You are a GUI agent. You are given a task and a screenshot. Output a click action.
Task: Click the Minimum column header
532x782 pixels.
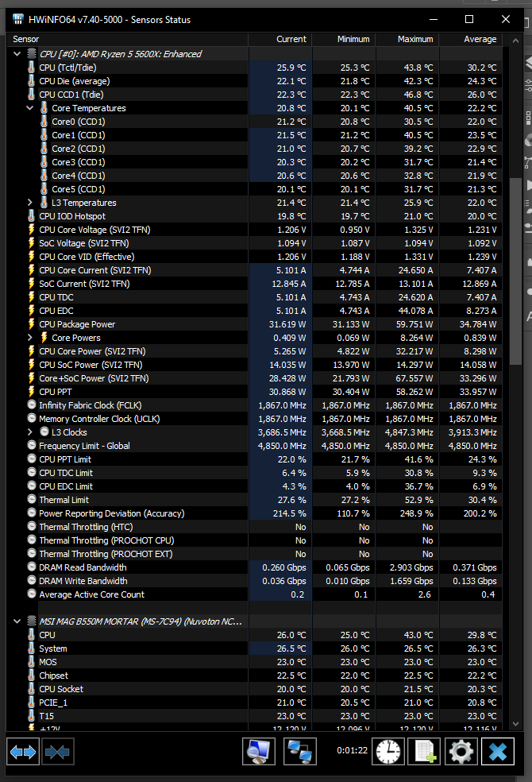click(343, 39)
